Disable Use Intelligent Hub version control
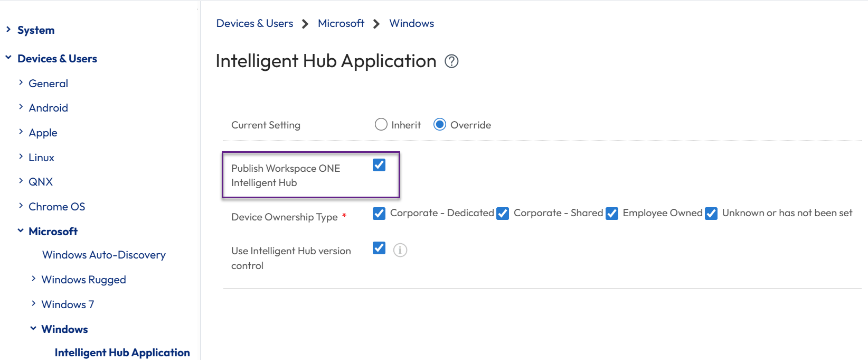 pos(379,248)
